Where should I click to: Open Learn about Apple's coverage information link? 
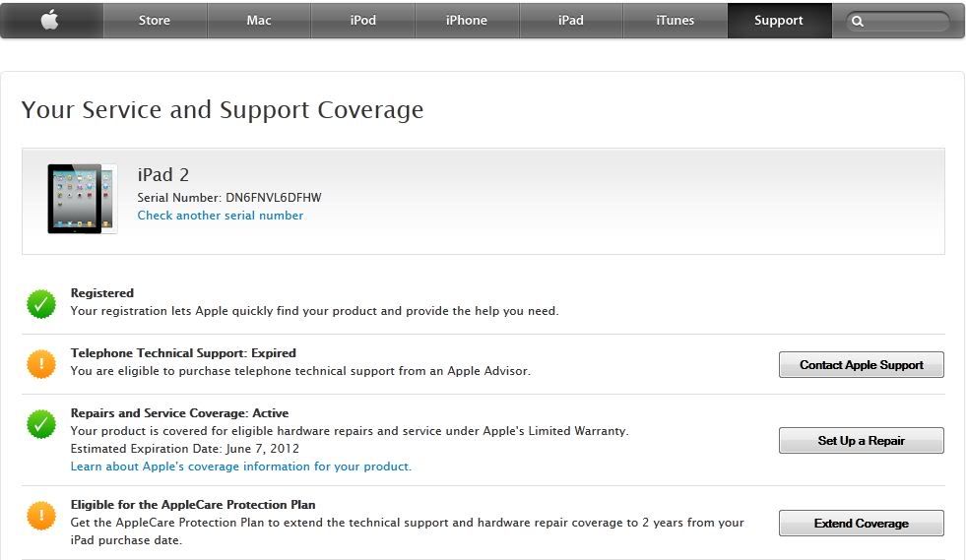241,467
